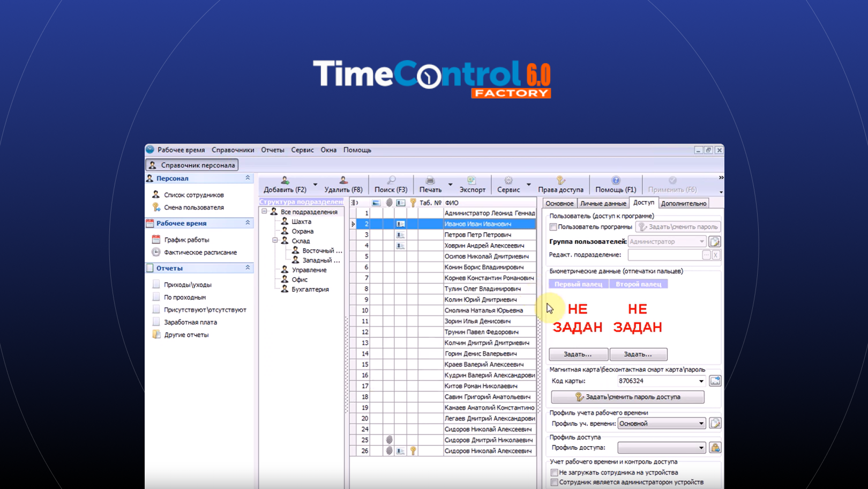
Task: Enable the Пользователь программы checkbox
Action: click(553, 227)
